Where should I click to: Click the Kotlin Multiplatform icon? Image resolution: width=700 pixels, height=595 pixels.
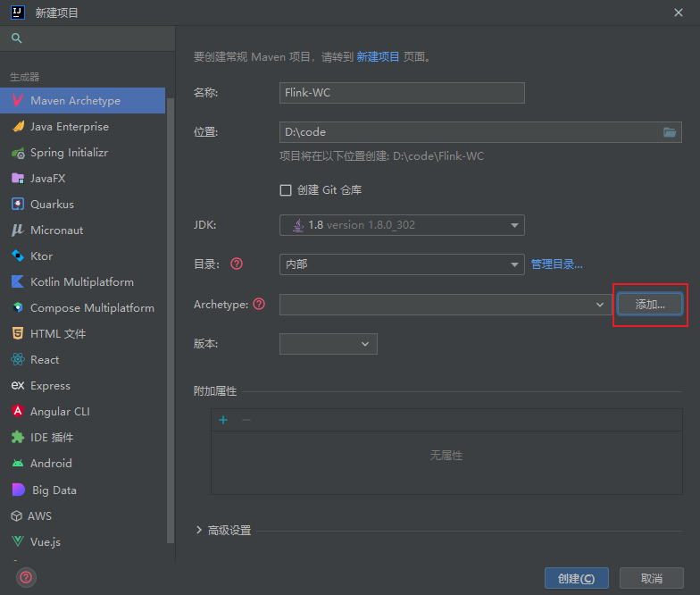[x=17, y=282]
